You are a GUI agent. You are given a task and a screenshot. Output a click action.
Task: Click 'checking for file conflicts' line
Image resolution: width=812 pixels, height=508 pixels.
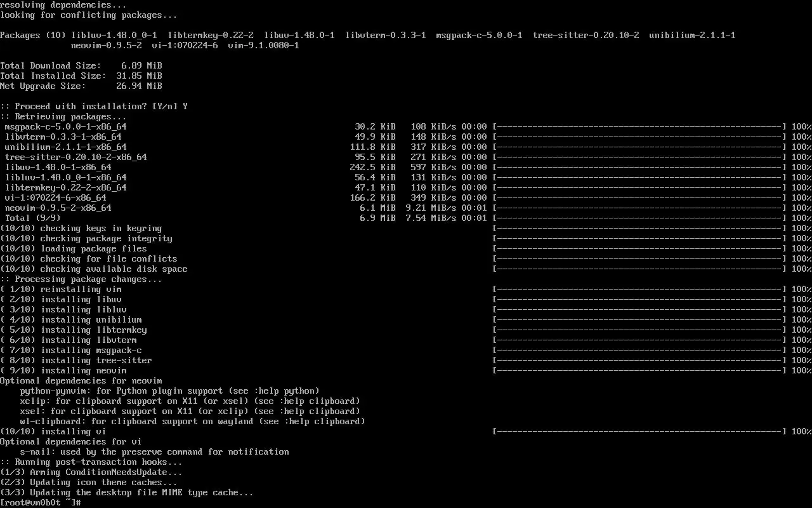point(89,258)
